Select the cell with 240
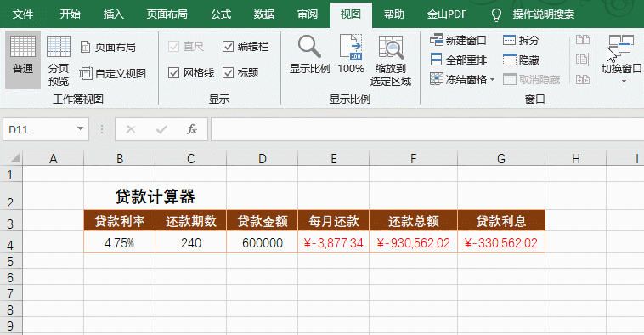Screen dimensions: 644x335 pos(191,242)
